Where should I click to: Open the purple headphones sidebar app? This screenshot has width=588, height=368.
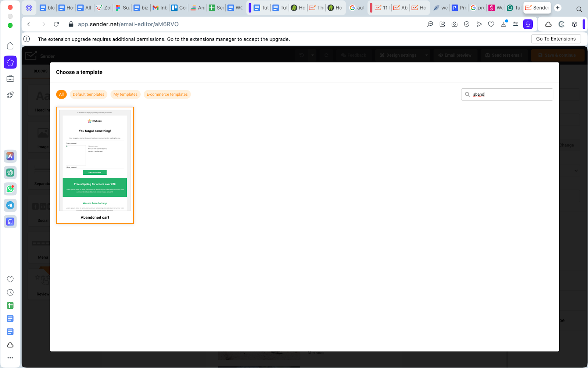[10, 222]
